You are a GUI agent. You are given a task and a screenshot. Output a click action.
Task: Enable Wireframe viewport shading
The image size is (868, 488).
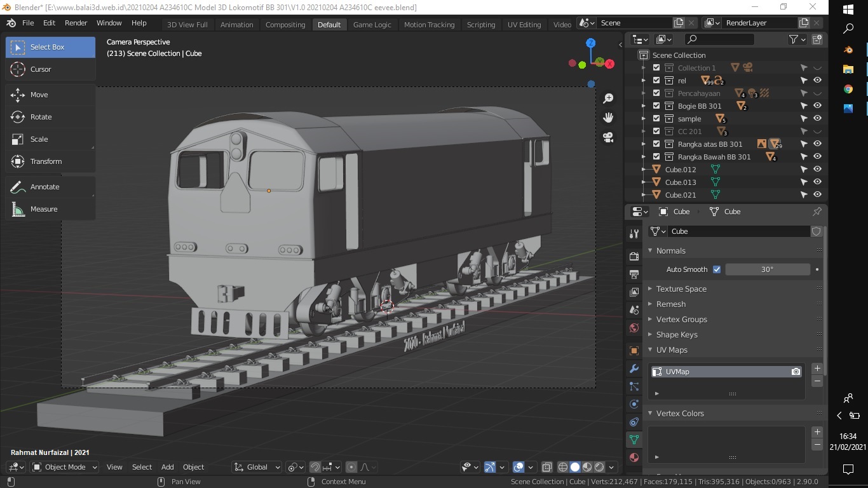coord(563,467)
